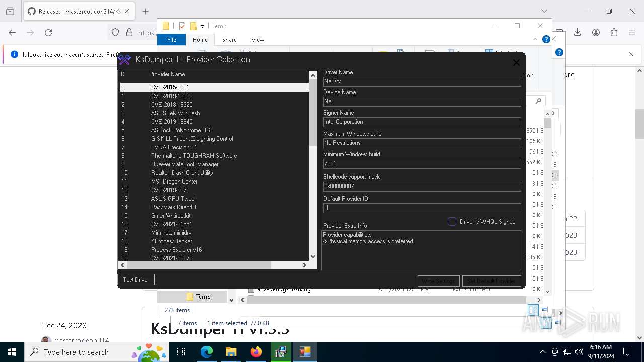The width and height of the screenshot is (644, 362).
Task: Open Customize Quick Access Toolbar dropdown
Action: [x=202, y=26]
